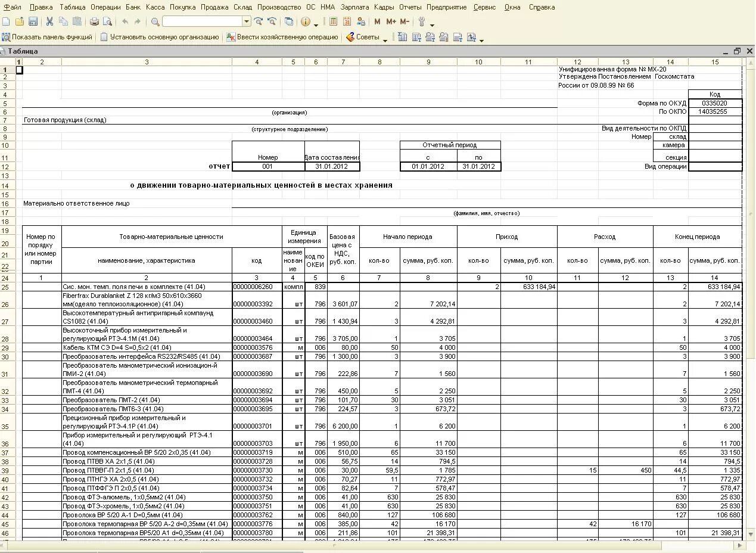The width and height of the screenshot is (756, 553).
Task: Open the Сервис menu
Action: [484, 7]
